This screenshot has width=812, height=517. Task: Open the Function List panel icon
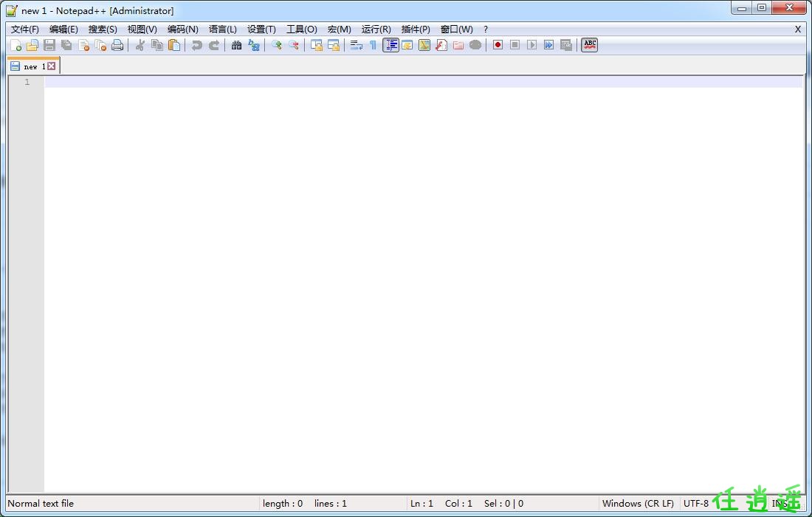441,46
